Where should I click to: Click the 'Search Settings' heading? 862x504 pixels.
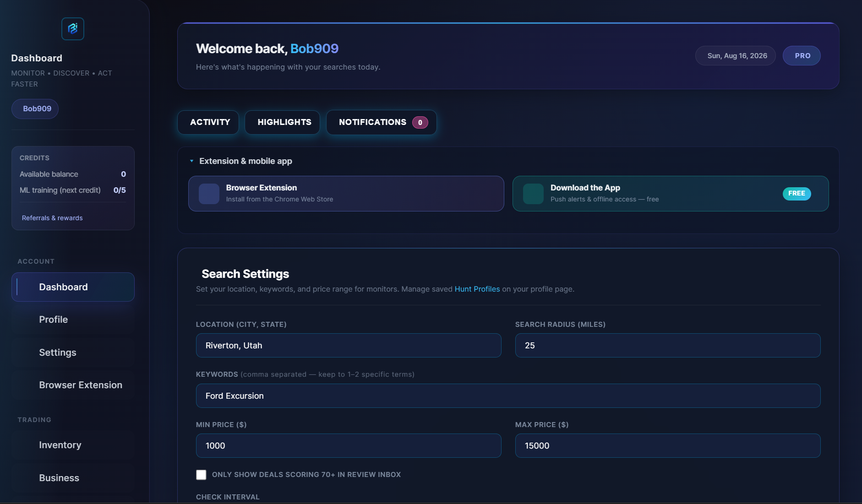(x=246, y=274)
